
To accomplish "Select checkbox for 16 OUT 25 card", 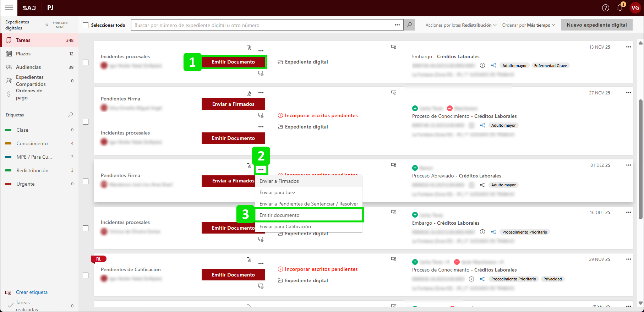I will 86,228.
